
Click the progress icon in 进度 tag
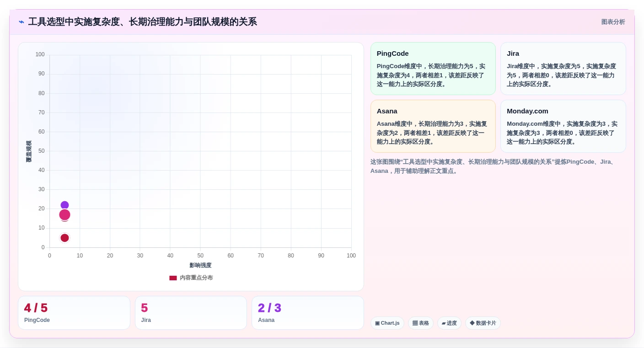(444, 323)
